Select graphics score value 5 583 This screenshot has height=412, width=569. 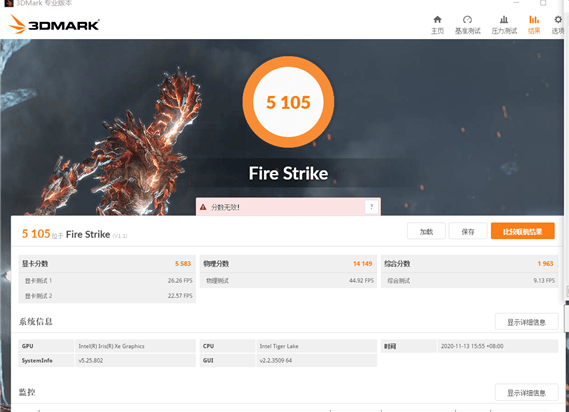(183, 264)
